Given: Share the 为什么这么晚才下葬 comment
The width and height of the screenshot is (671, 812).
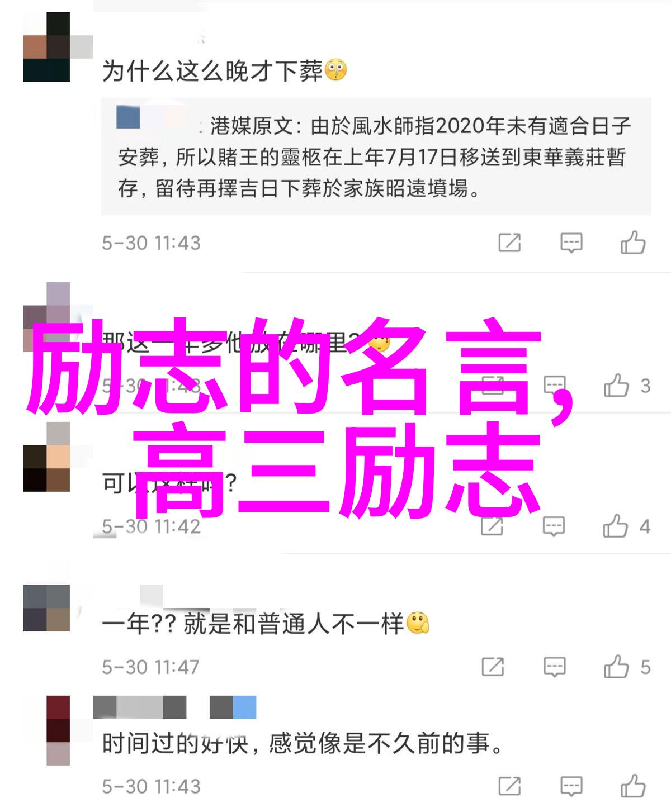Looking at the screenshot, I should pyautogui.click(x=509, y=243).
